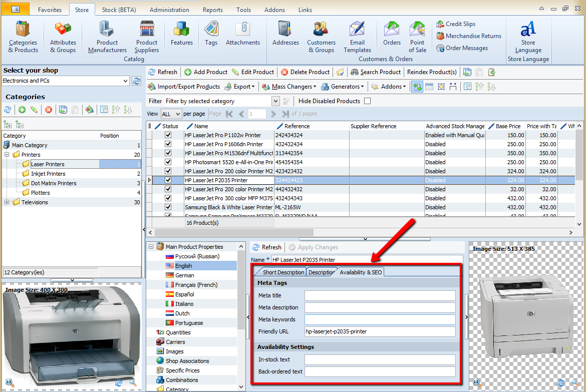Viewport: 586px width, 392px height.
Task: Open Categories & Products ribbon icon
Action: point(23,37)
